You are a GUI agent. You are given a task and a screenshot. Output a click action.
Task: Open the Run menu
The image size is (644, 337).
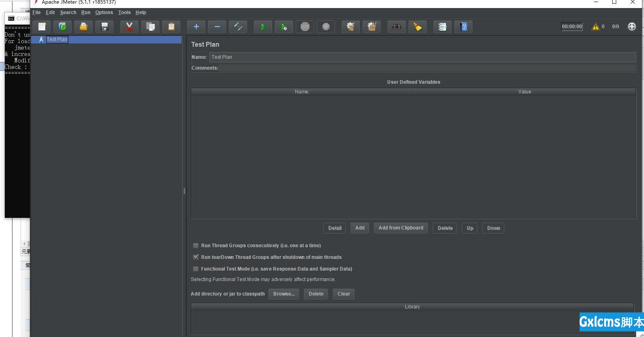86,12
